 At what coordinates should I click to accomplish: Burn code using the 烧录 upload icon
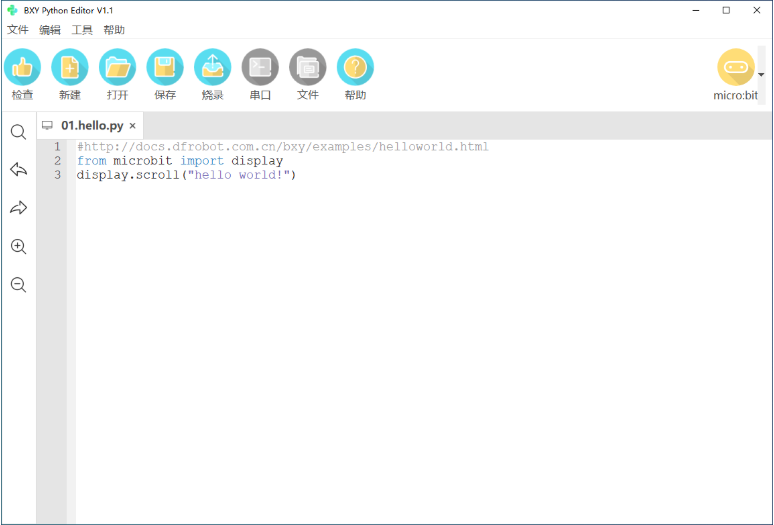pyautogui.click(x=212, y=67)
